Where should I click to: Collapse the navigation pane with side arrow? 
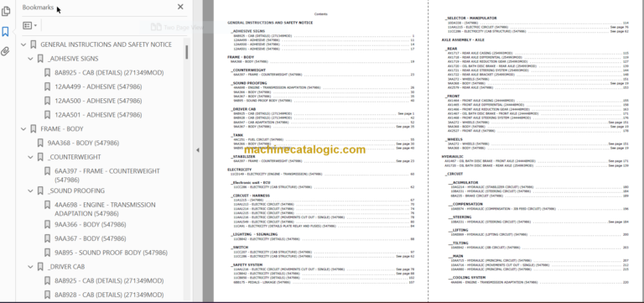click(x=198, y=150)
